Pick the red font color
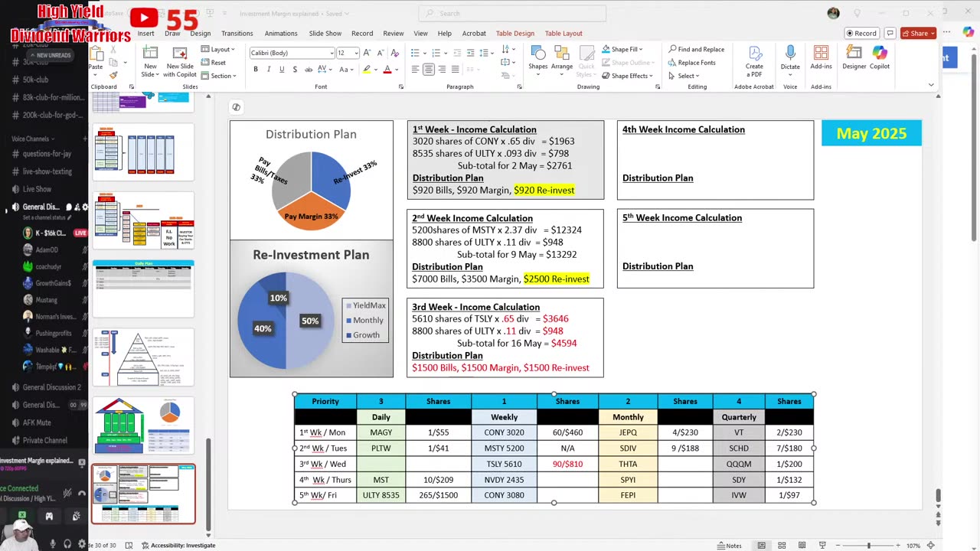The image size is (980, 551). [x=389, y=70]
